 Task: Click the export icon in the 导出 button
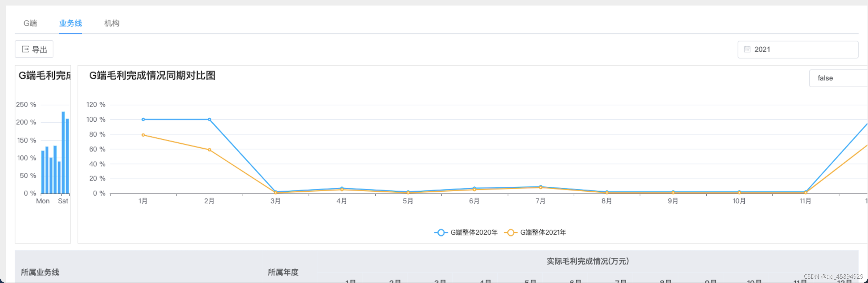pos(25,49)
